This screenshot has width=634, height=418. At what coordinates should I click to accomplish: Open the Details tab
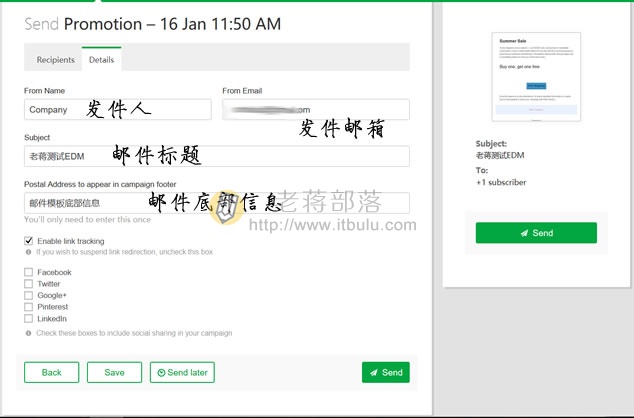[101, 59]
